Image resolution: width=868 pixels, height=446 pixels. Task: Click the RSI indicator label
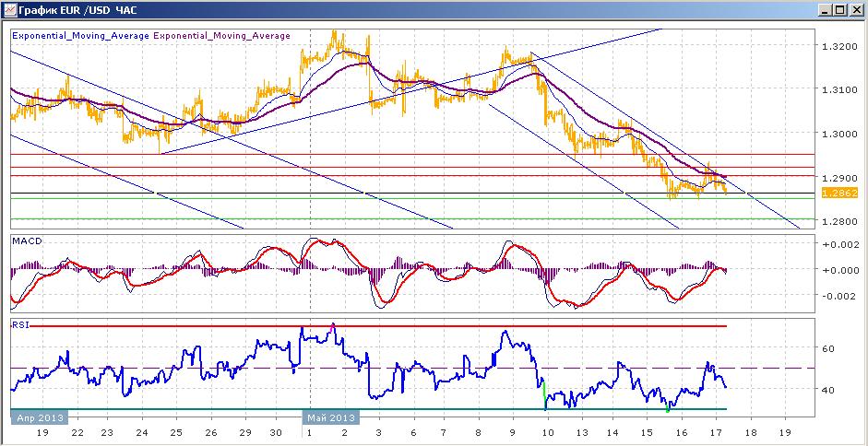coord(20,324)
